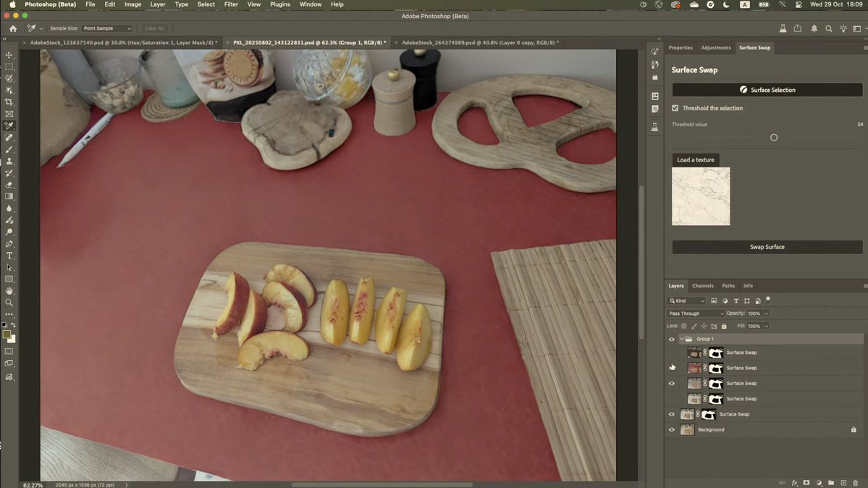Open the share icon in top bar

point(798,28)
